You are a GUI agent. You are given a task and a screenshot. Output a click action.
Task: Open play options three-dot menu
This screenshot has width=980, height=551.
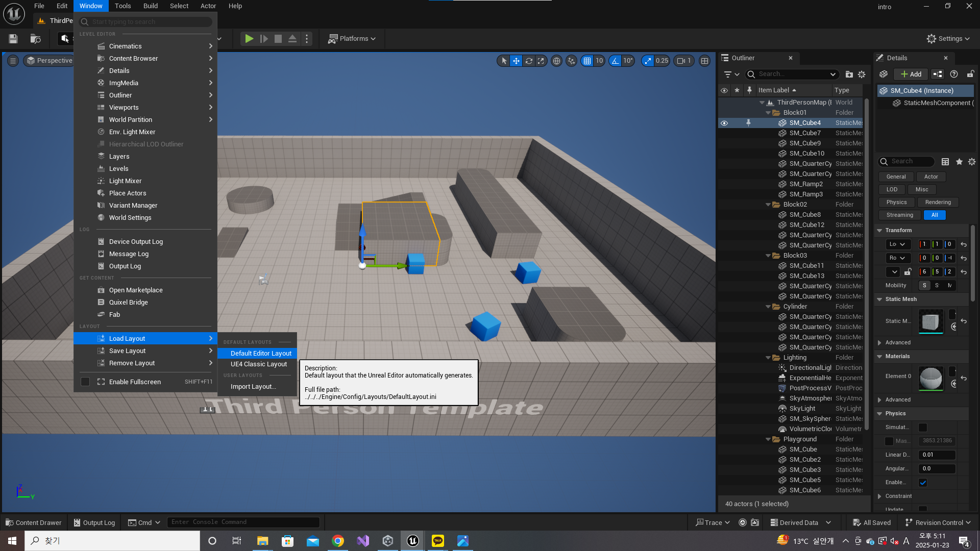pos(307,38)
